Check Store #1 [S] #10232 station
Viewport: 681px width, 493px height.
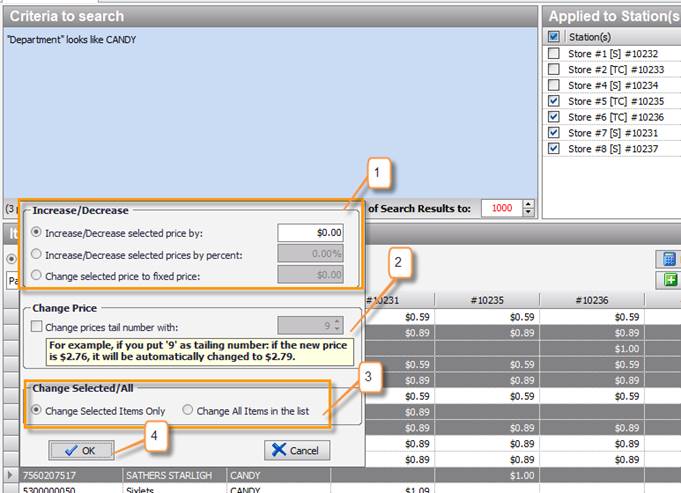point(554,53)
